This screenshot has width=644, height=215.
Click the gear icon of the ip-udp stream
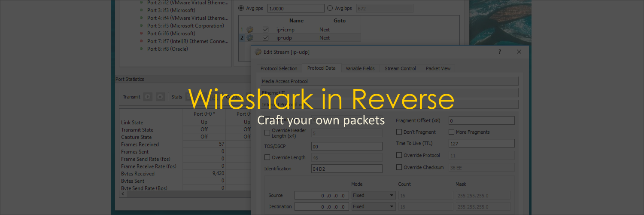click(x=250, y=38)
